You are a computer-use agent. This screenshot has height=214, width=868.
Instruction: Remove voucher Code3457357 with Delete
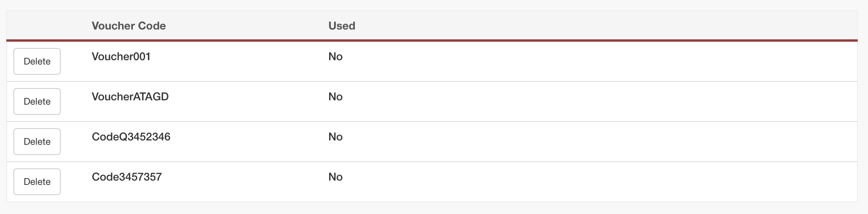point(37,182)
